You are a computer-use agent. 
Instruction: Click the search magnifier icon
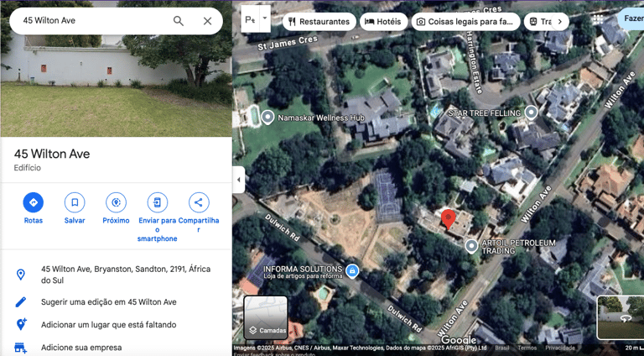pos(179,21)
